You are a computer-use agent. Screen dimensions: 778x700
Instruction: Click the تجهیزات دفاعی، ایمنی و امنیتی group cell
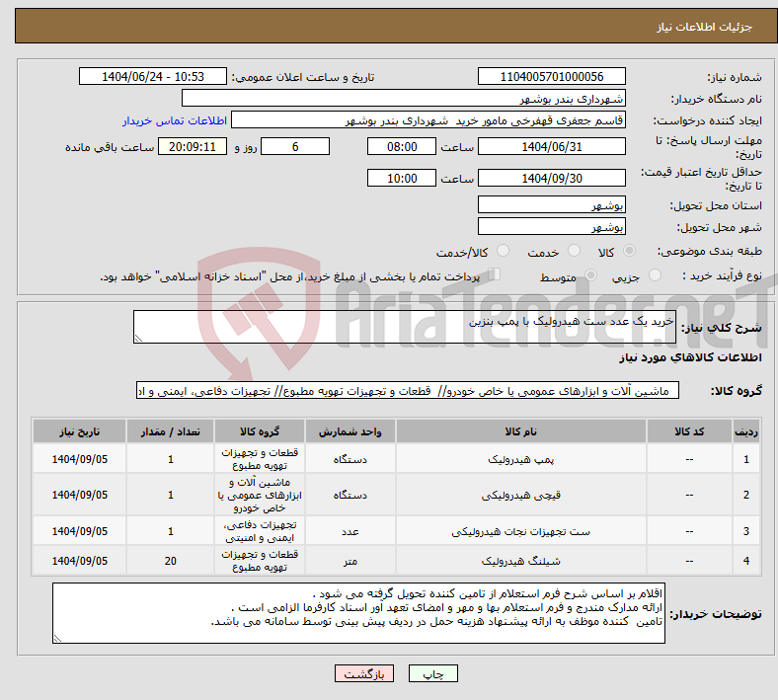260,531
